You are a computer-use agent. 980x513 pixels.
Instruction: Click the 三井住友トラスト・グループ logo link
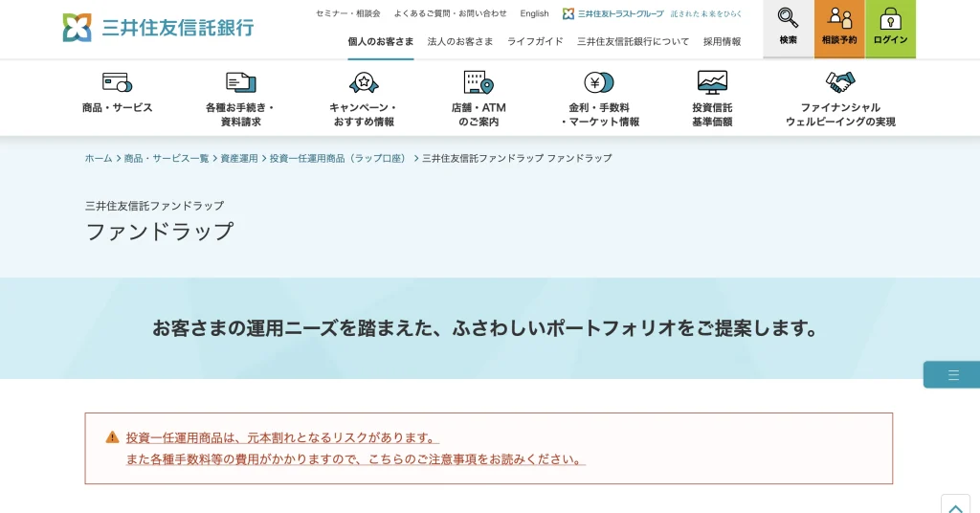(x=652, y=13)
